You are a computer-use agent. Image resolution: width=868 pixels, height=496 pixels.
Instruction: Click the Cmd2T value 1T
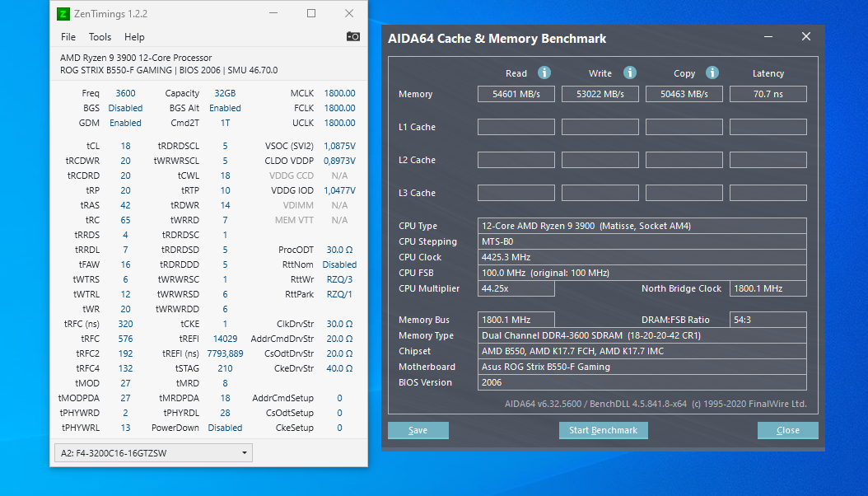coord(226,123)
